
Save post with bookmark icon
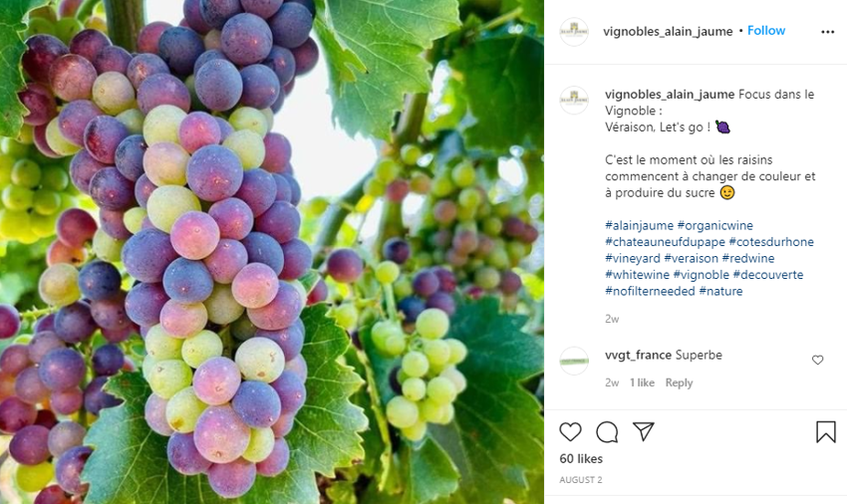tap(825, 431)
